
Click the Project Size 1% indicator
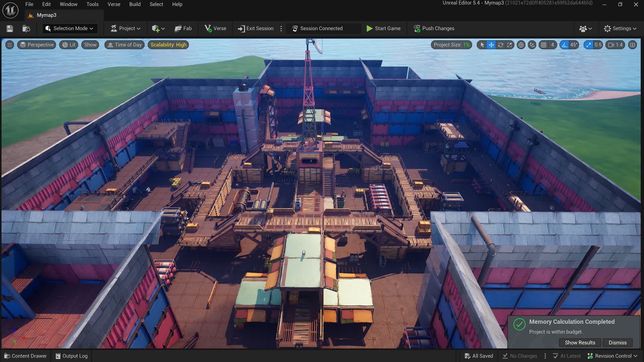pos(451,45)
